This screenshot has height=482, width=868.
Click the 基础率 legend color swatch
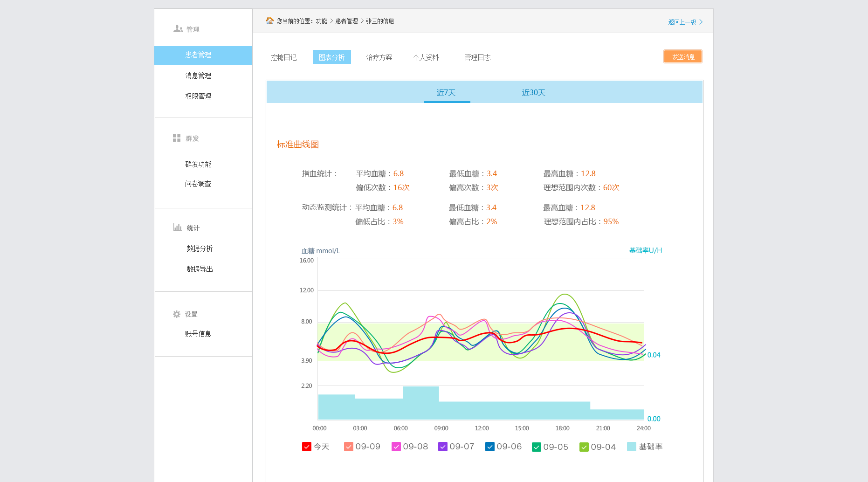click(632, 447)
